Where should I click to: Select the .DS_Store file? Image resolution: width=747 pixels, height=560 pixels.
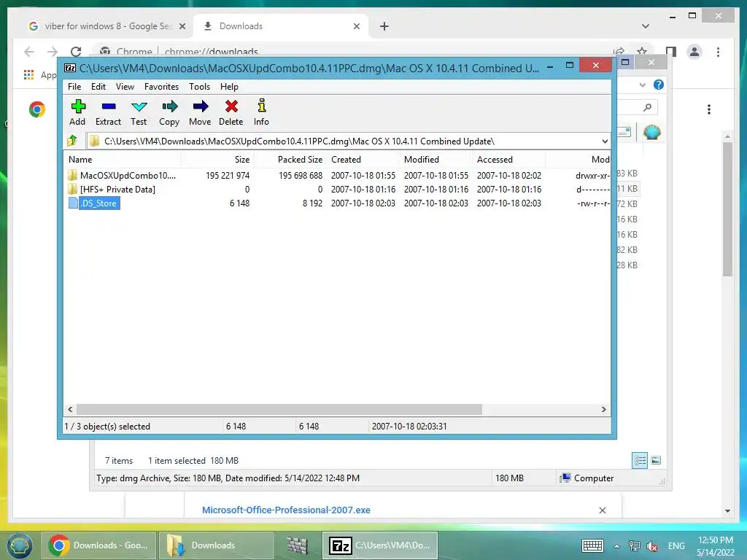coord(94,203)
